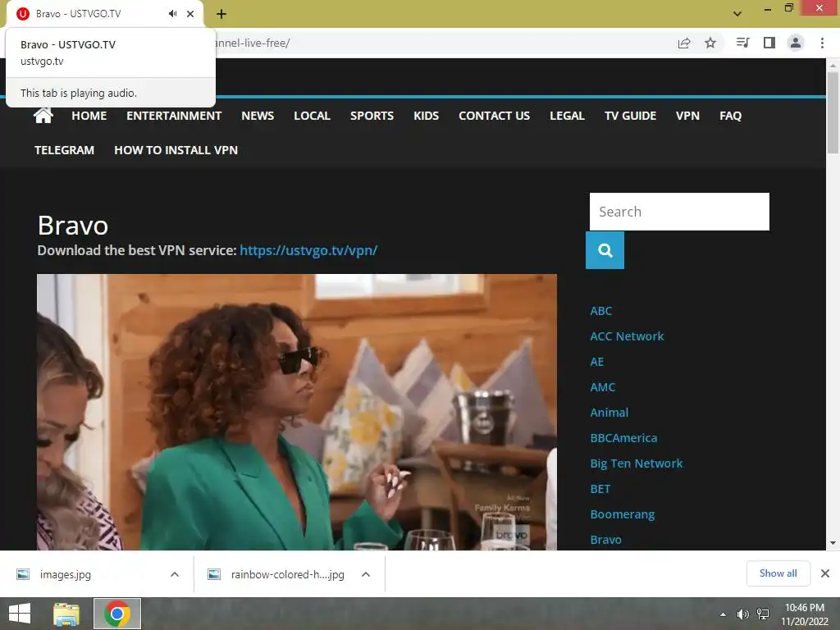This screenshot has height=630, width=840.
Task: Open the CONTACT US page
Action: click(x=494, y=116)
